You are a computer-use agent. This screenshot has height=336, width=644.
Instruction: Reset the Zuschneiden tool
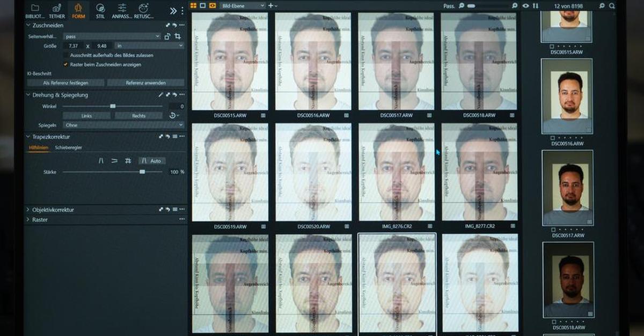click(x=174, y=25)
